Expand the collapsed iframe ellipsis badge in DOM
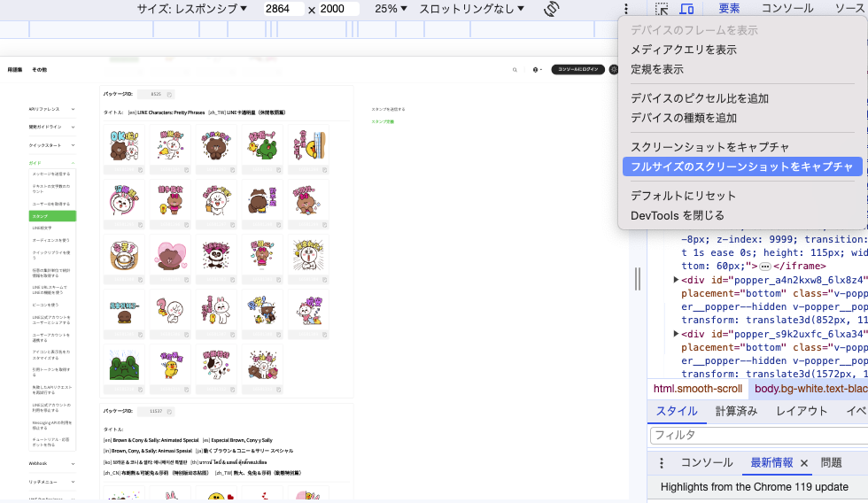Image resolution: width=868 pixels, height=503 pixels. [765, 267]
